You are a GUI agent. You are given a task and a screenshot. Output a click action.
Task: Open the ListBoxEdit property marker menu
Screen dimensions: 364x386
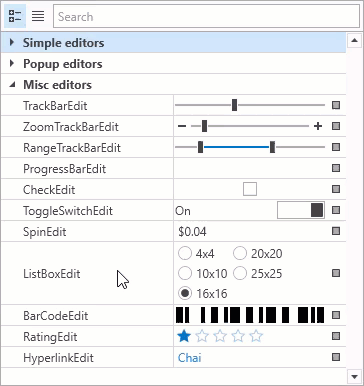[x=336, y=273]
